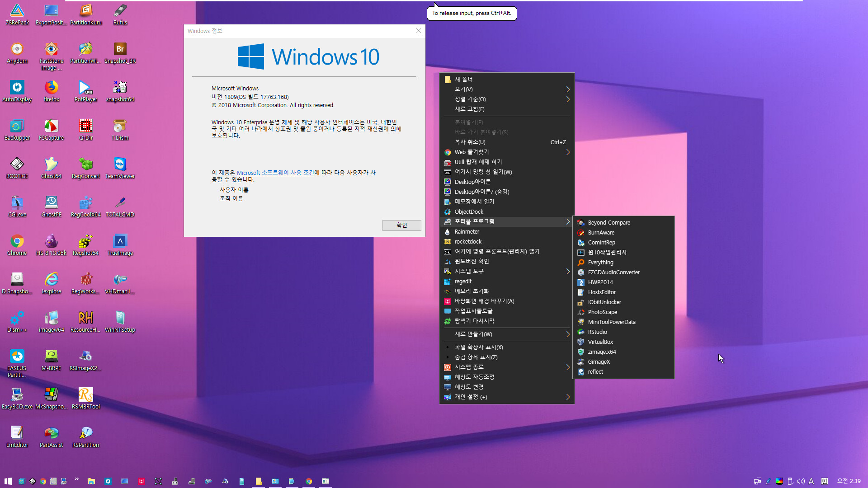
Task: Select the Chrome desktop icon
Action: tap(17, 245)
